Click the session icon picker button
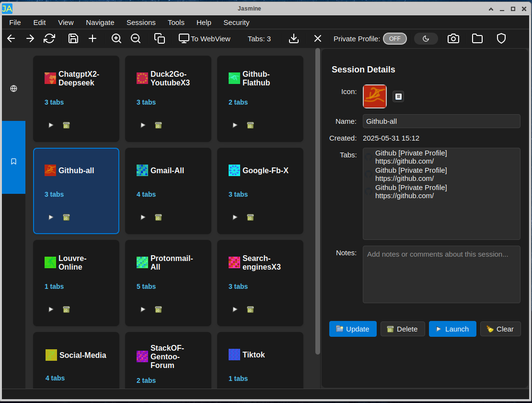 pyautogui.click(x=398, y=96)
